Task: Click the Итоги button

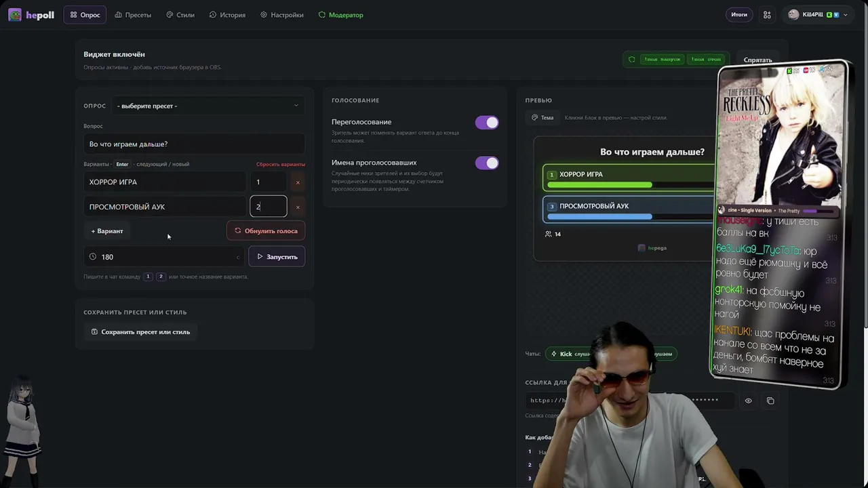Action: click(x=739, y=15)
